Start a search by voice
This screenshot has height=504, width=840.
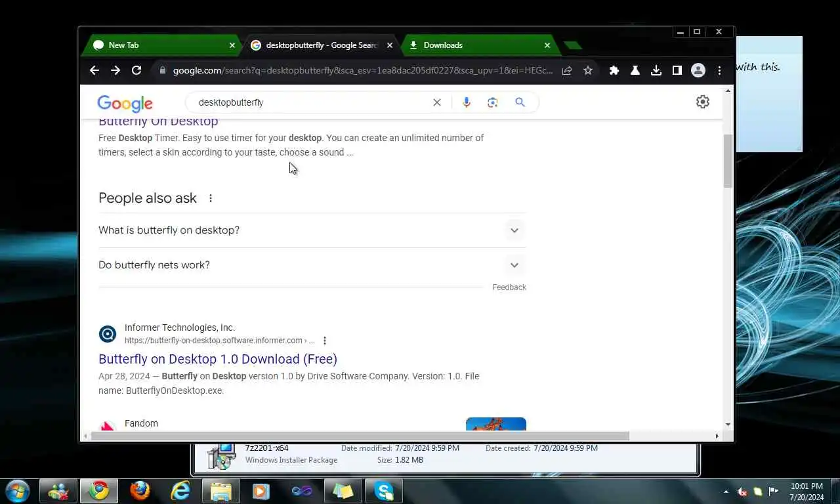pos(467,102)
